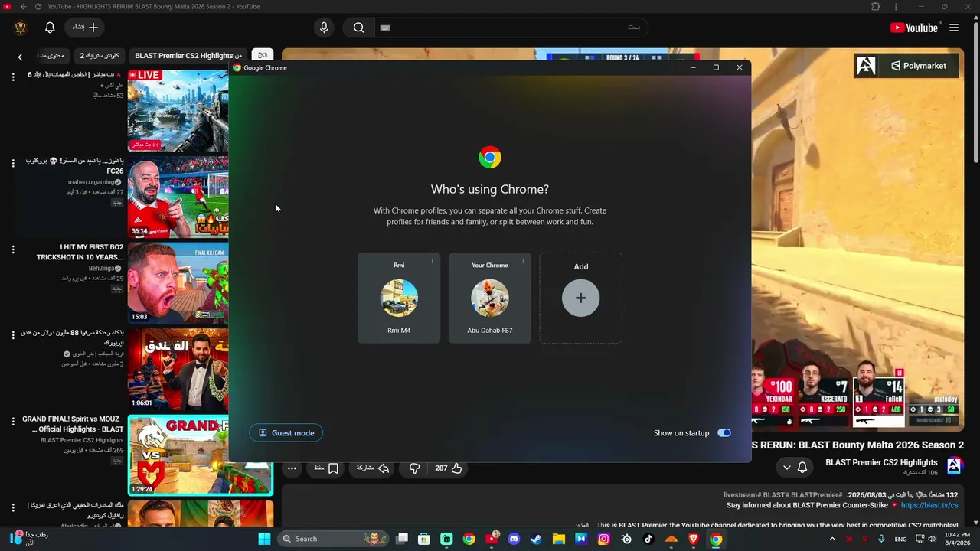Screen dimensions: 980x551
Task: Open the Windows Start menu
Action: (x=264, y=539)
